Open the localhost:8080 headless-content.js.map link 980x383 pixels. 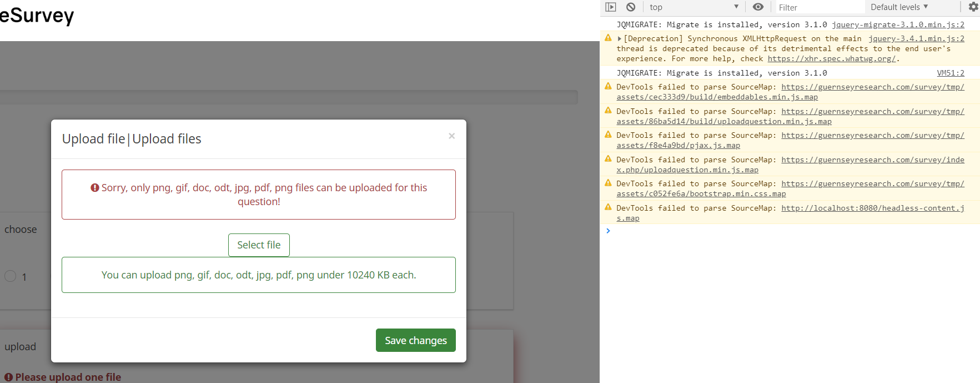[x=872, y=208]
